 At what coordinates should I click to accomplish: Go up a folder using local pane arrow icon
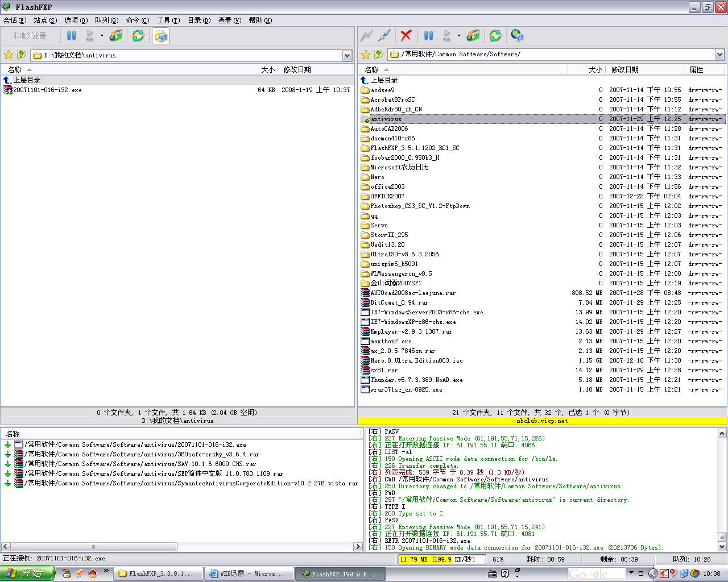click(x=22, y=55)
